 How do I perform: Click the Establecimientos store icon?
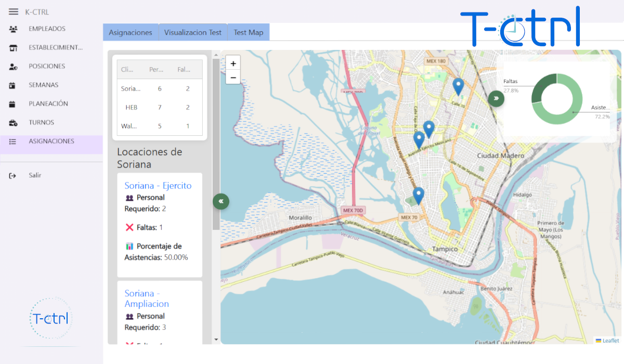pos(14,48)
